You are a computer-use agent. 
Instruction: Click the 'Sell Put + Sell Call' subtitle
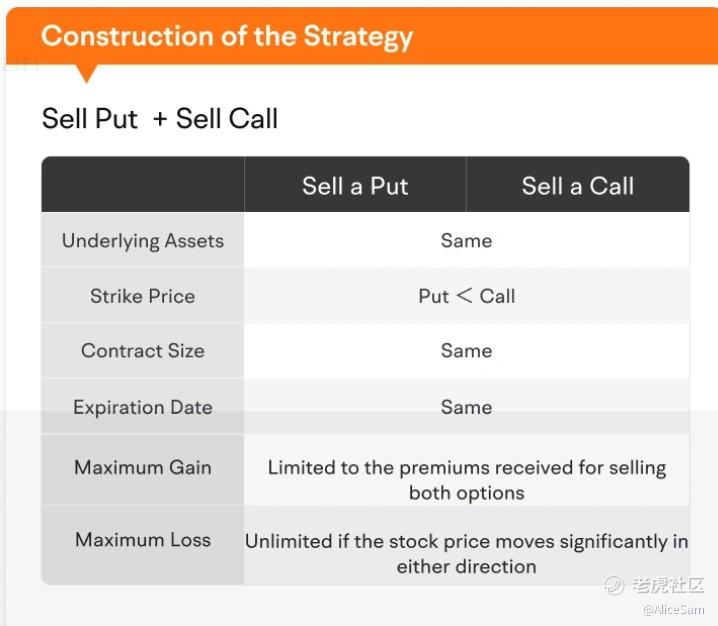coord(160,119)
